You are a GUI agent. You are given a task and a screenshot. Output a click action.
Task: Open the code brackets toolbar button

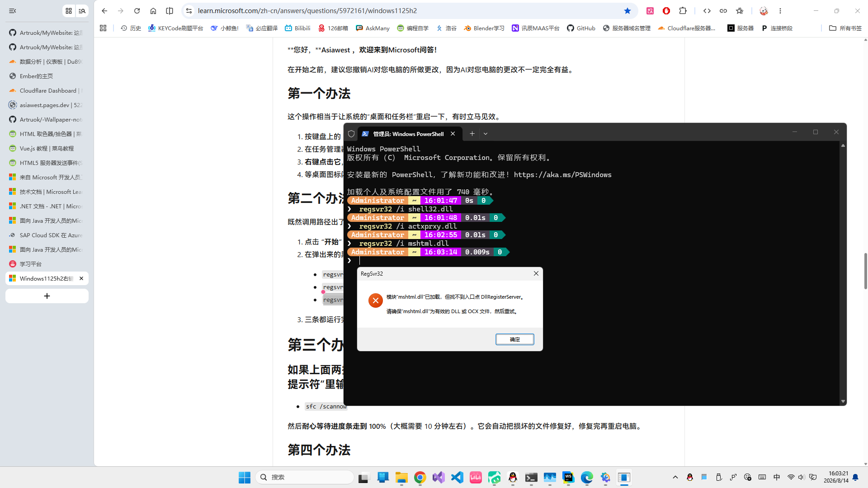(x=707, y=11)
